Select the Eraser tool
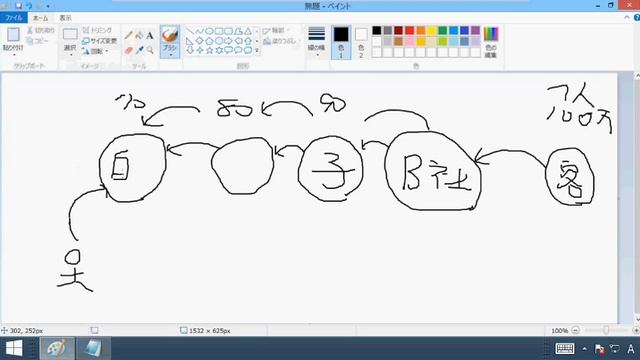Image resolution: width=640 pixels, height=360 pixels. 129,50
